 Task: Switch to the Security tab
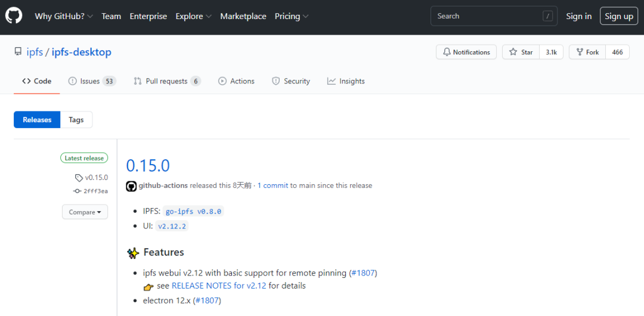tap(291, 81)
